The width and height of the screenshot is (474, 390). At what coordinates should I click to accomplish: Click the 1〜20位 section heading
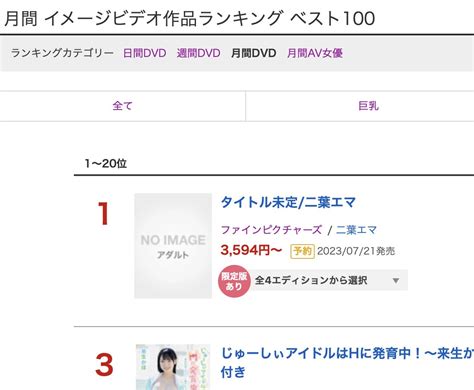[x=106, y=164]
